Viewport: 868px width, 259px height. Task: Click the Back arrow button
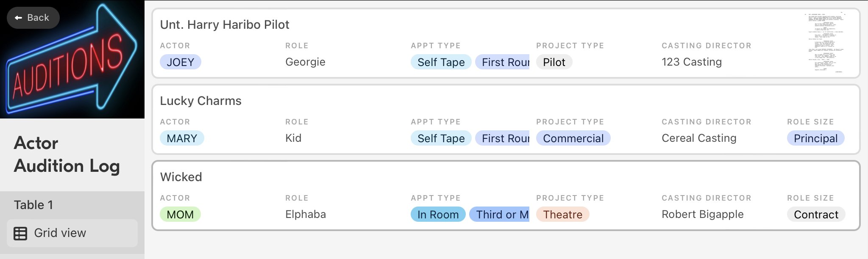[33, 18]
